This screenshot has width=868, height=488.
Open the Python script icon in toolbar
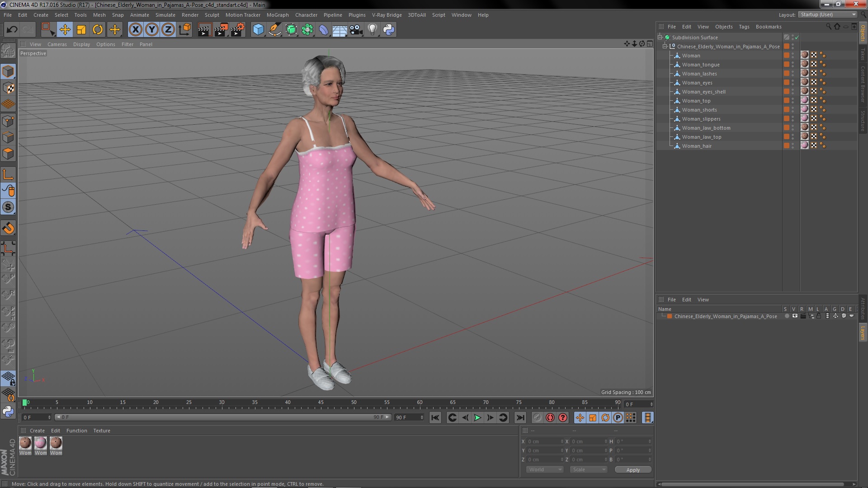pyautogui.click(x=389, y=30)
